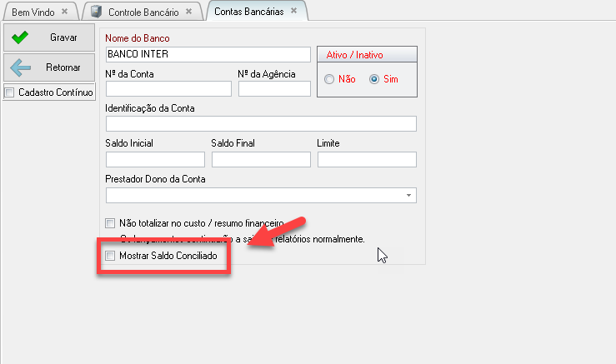Expand the Prestador Dono da Conta dropdown

click(408, 196)
